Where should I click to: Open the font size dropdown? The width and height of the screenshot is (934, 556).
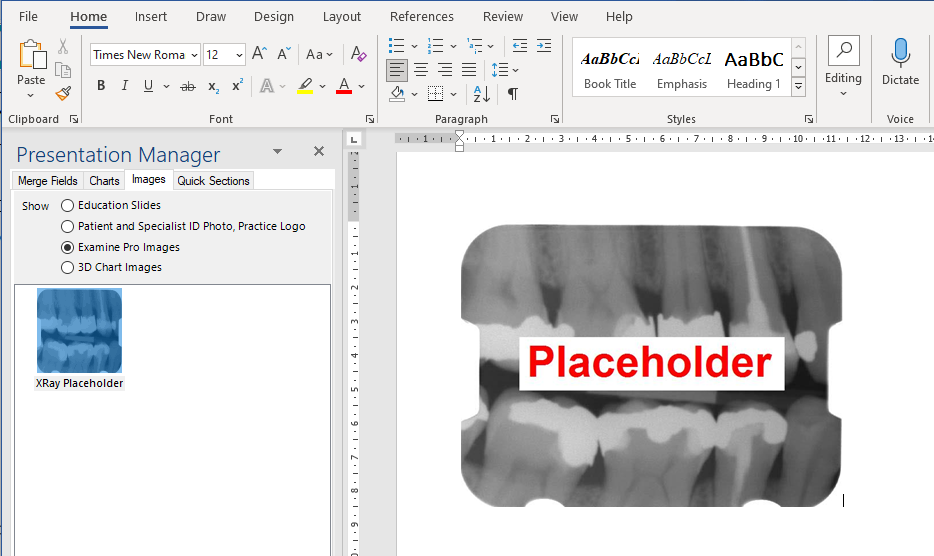(x=239, y=55)
